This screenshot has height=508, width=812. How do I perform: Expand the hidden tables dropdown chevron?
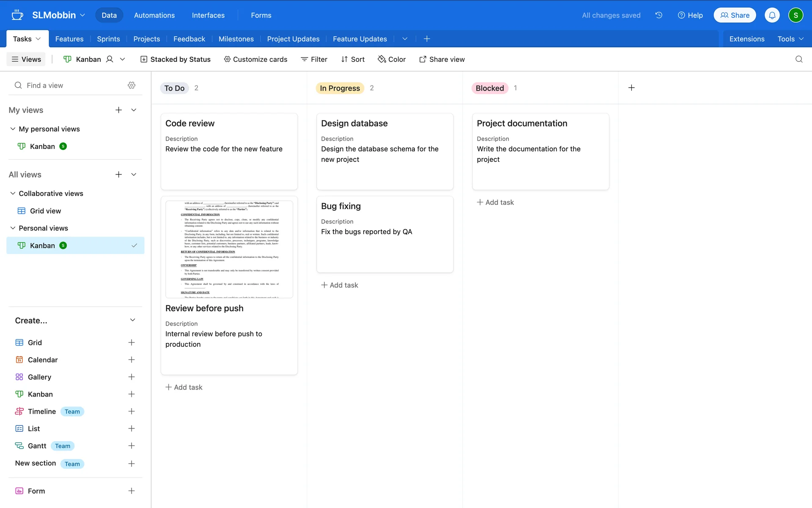click(405, 39)
